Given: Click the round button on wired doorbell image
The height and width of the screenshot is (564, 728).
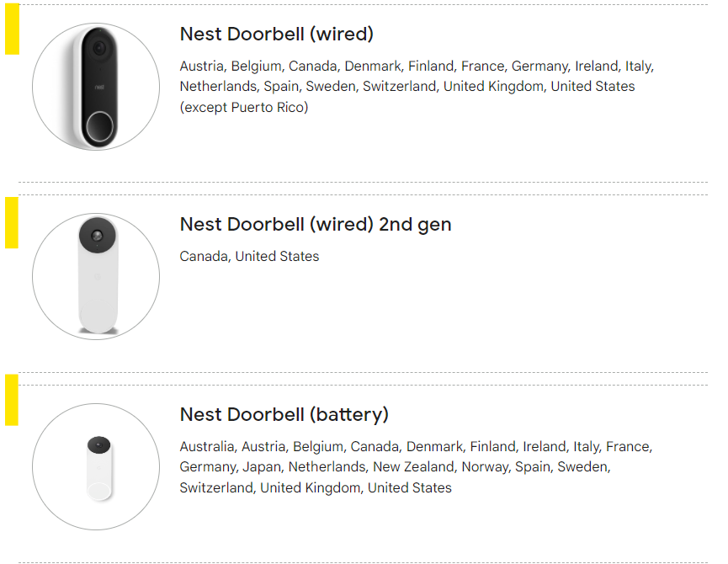Looking at the screenshot, I should point(99,126).
